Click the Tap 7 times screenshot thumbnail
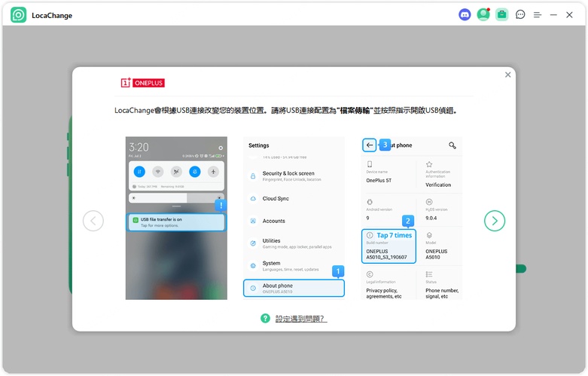 point(411,218)
